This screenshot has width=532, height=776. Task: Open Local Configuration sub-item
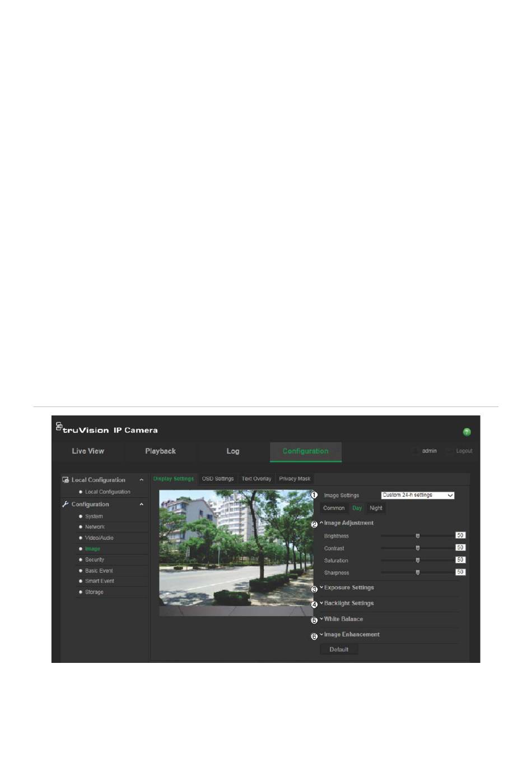point(108,492)
